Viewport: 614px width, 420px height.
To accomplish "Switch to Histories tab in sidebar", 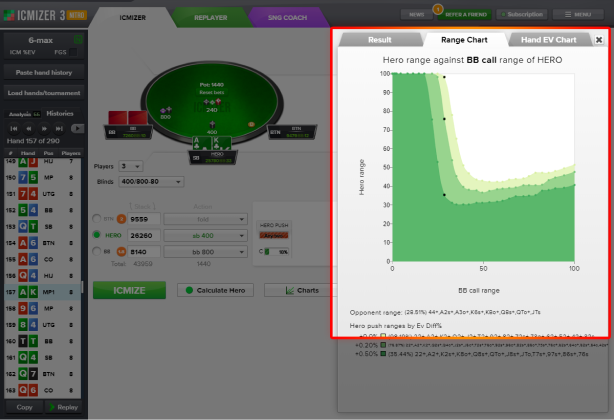I will 60,114.
